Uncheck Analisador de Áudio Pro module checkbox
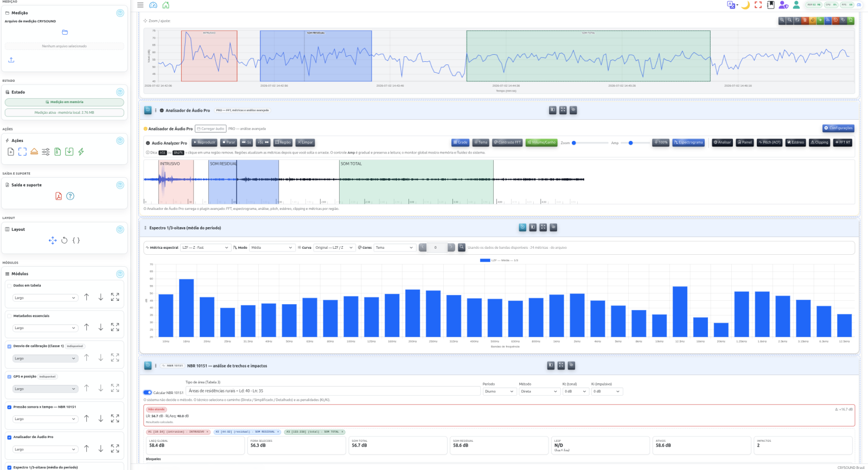 9,437
